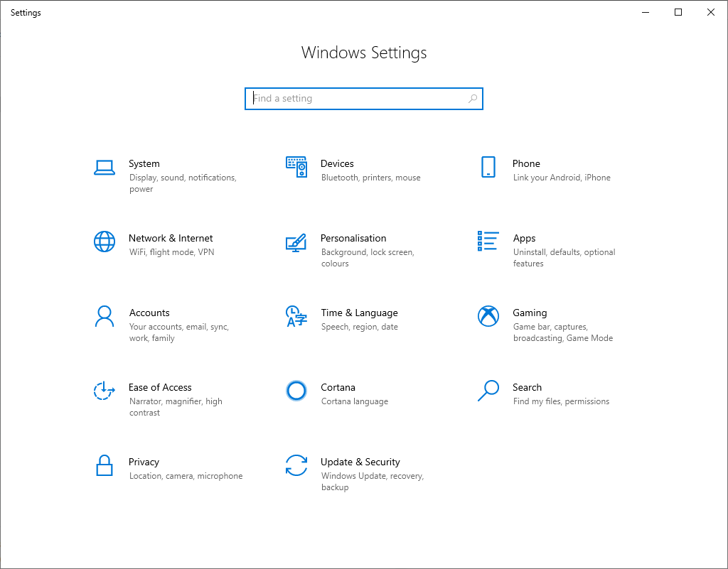Click 'Your accounts, email, sync, work, family' text
This screenshot has height=569, width=728.
click(179, 332)
